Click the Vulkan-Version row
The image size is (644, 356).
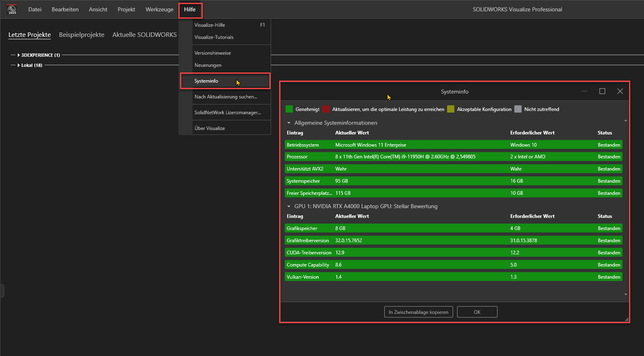click(x=453, y=277)
